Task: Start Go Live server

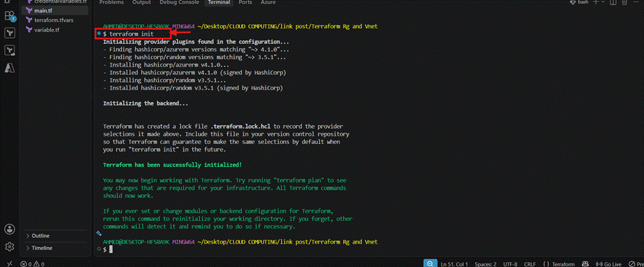Action: point(608,264)
